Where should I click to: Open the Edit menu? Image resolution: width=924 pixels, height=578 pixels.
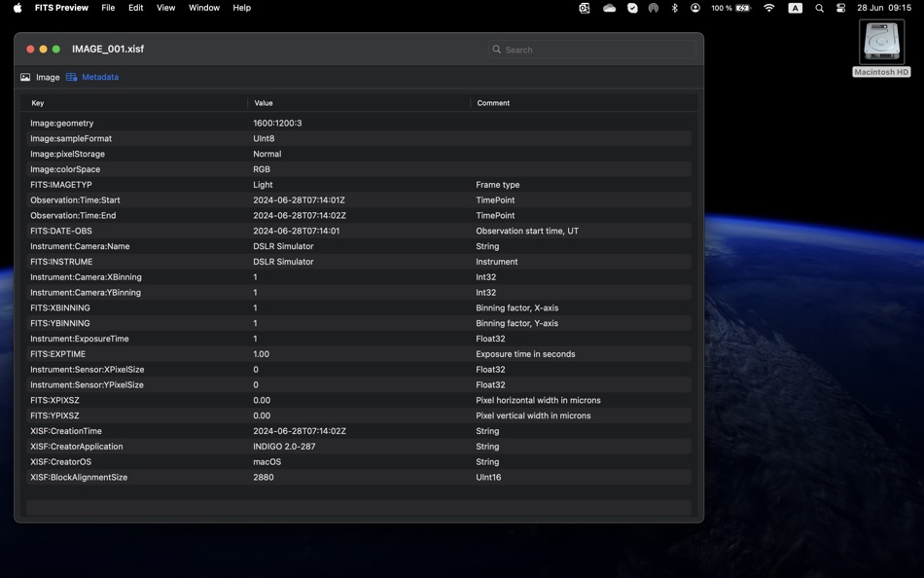point(135,8)
